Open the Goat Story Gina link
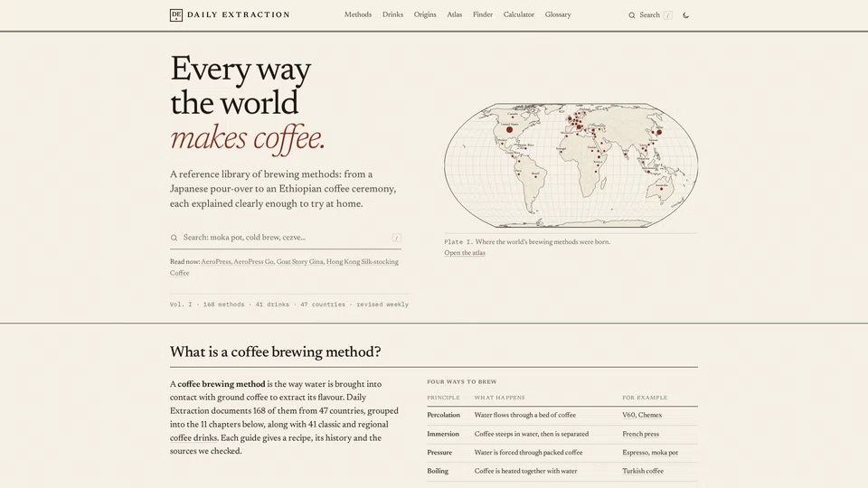868x488 pixels. tap(299, 262)
